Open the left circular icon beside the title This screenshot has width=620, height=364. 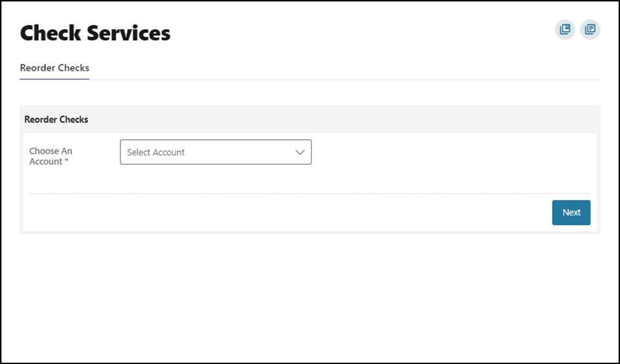point(565,30)
